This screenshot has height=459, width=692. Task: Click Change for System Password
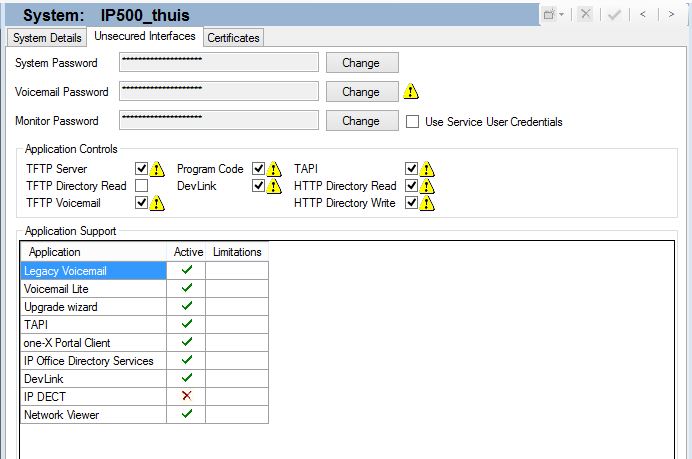point(362,63)
